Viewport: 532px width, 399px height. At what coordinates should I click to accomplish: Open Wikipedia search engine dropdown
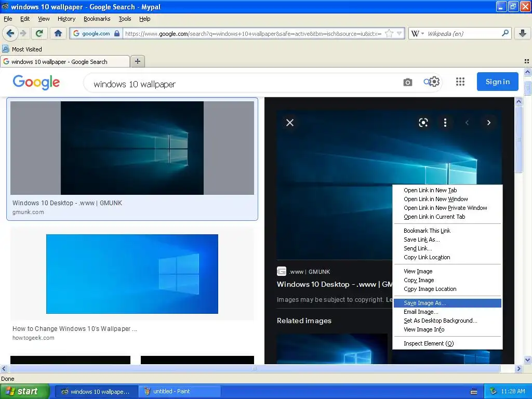point(418,33)
